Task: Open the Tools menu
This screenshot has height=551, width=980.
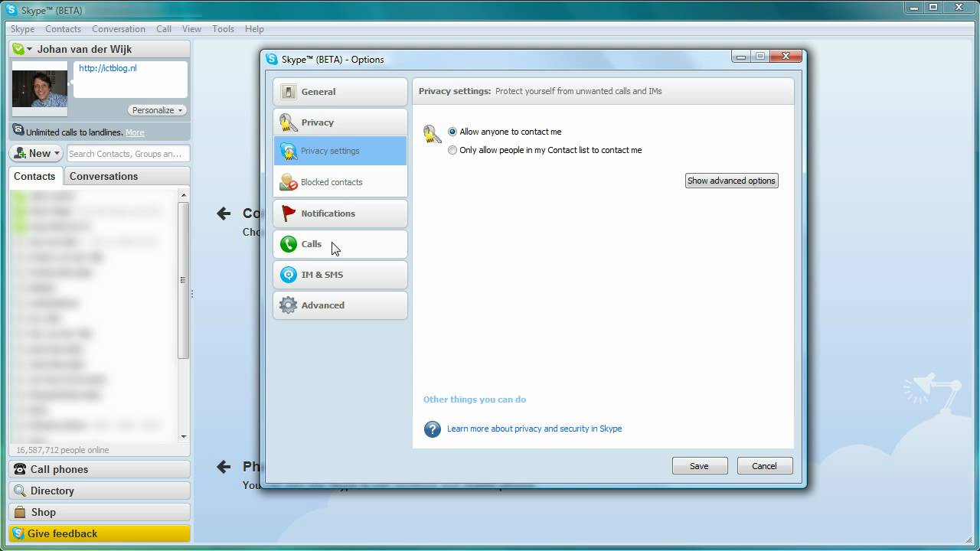Action: (x=223, y=29)
